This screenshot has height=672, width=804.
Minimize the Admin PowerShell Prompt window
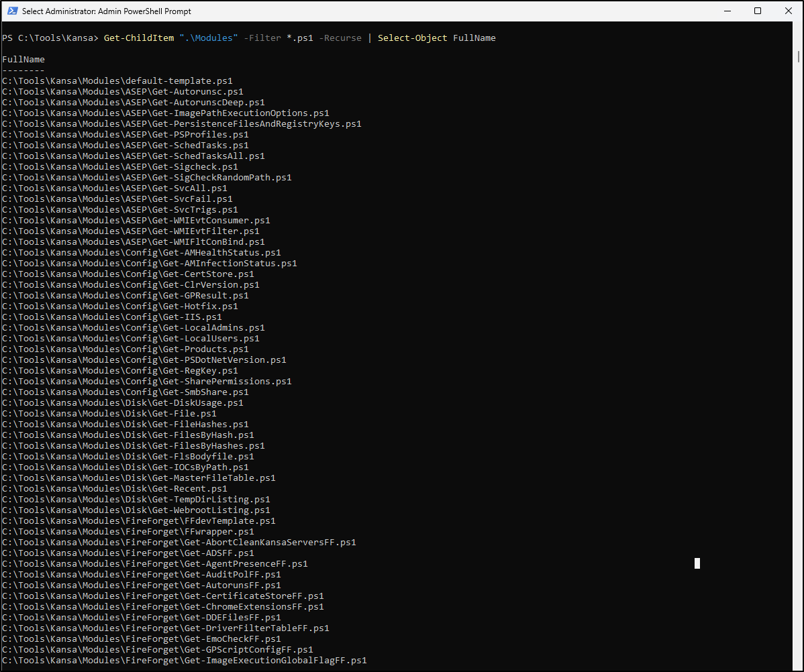[727, 11]
